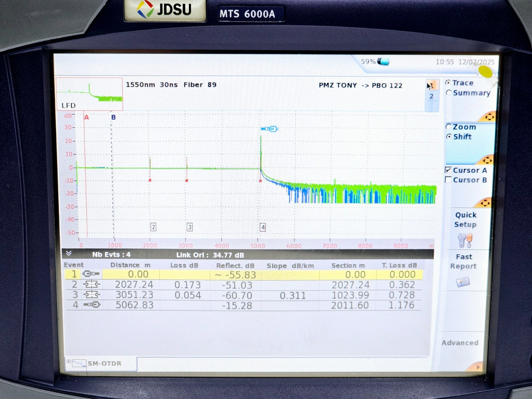Collapse the events table with double chevron

coord(69,254)
